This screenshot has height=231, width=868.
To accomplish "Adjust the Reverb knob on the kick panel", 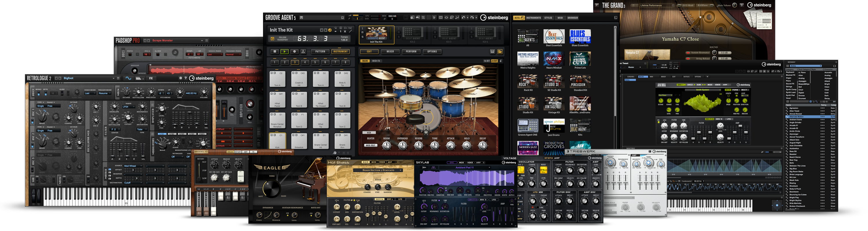I will pos(418,145).
